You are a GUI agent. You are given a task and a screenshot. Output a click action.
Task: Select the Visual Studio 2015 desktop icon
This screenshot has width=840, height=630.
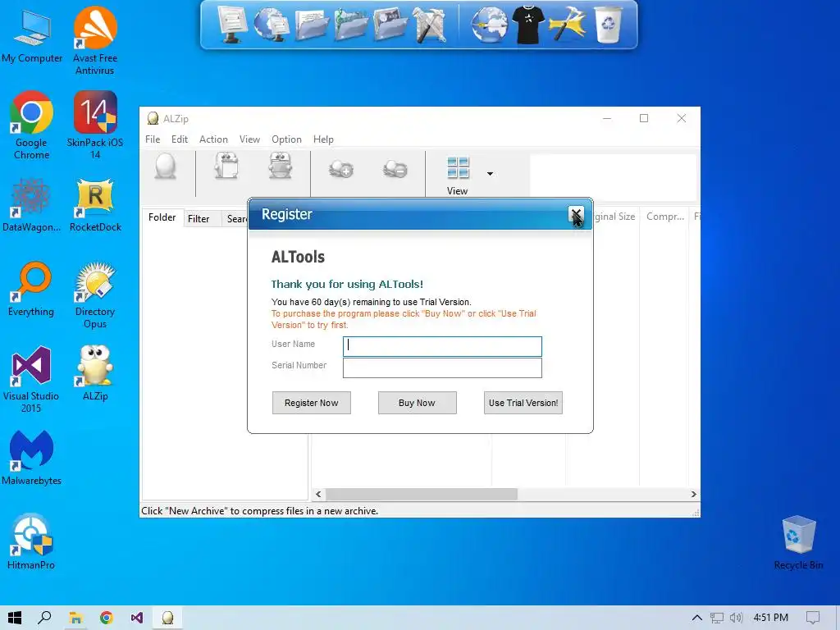pos(32,379)
